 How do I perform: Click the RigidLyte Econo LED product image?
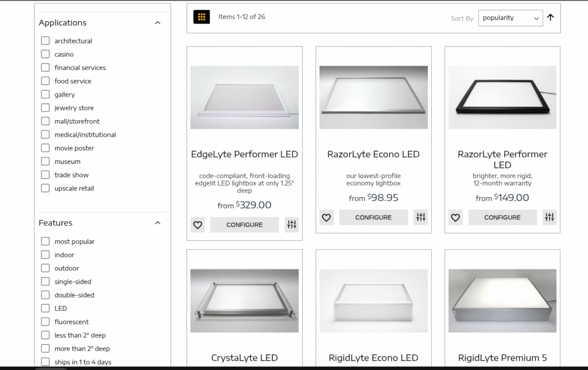coord(373,300)
